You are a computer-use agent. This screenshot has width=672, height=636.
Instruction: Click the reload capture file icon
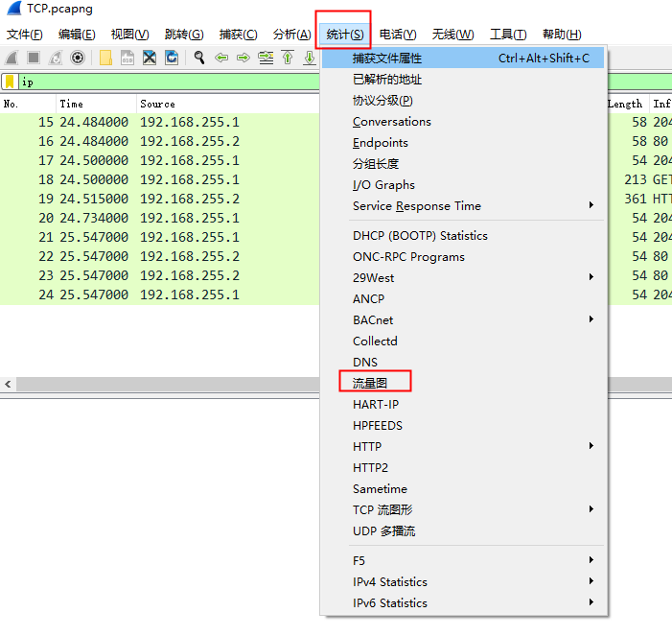(172, 58)
